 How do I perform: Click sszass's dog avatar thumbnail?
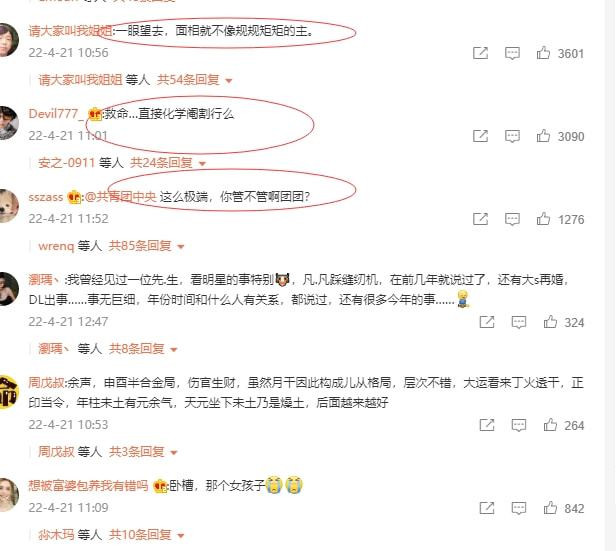click(9, 206)
